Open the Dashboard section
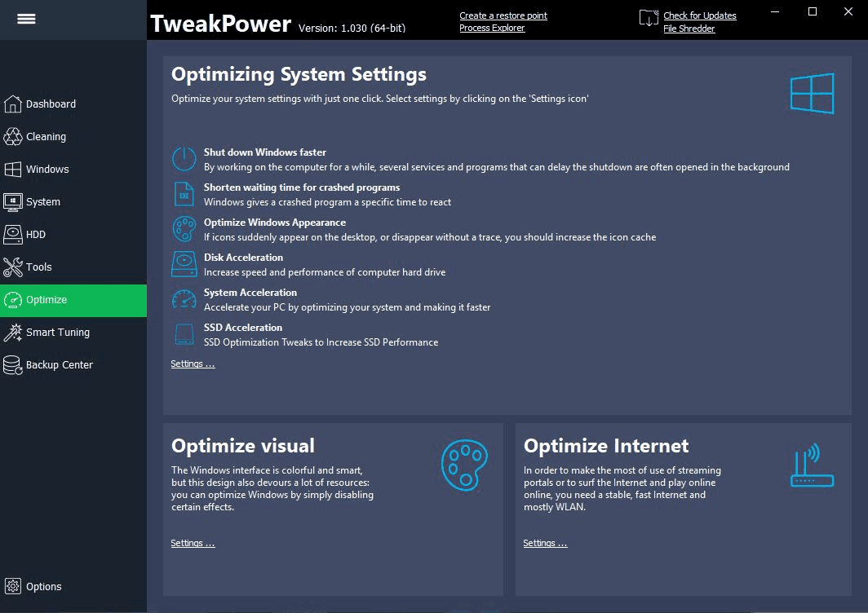This screenshot has width=868, height=613. (51, 104)
